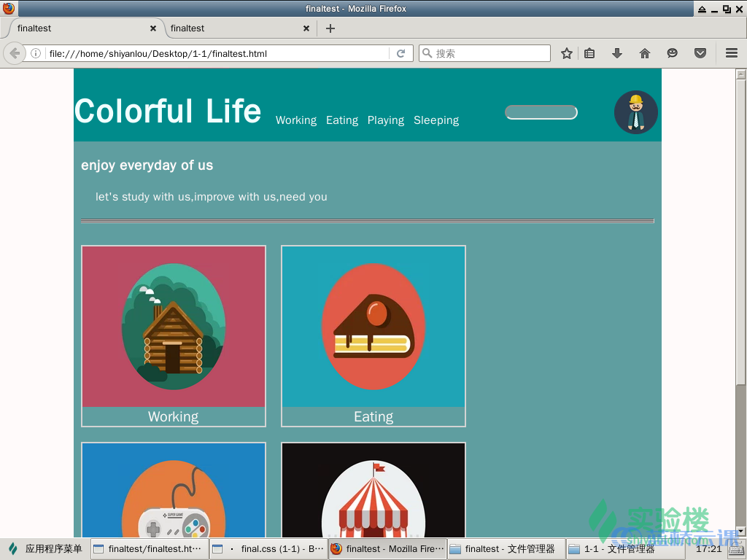The height and width of the screenshot is (560, 747).
Task: Click the bookmark star icon
Action: pyautogui.click(x=566, y=53)
